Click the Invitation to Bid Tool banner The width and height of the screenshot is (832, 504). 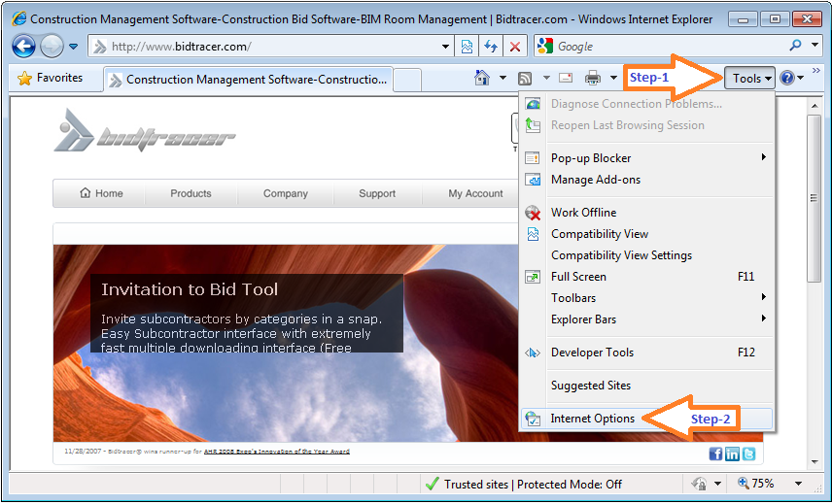[x=247, y=313]
